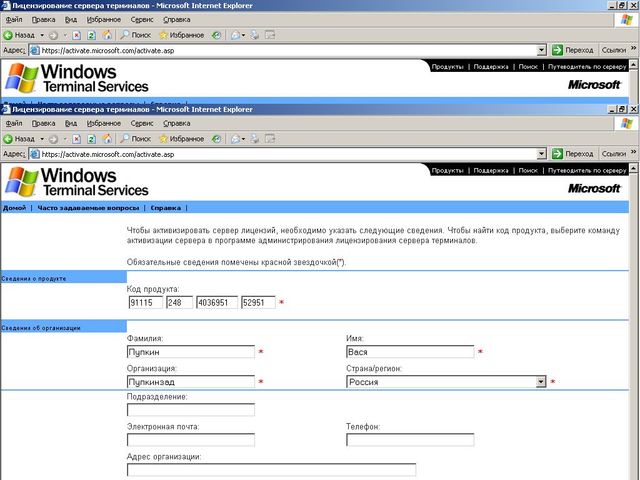Click Forward arrow icon in lower window toolbar
This screenshot has height=480, width=640.
coord(53,139)
